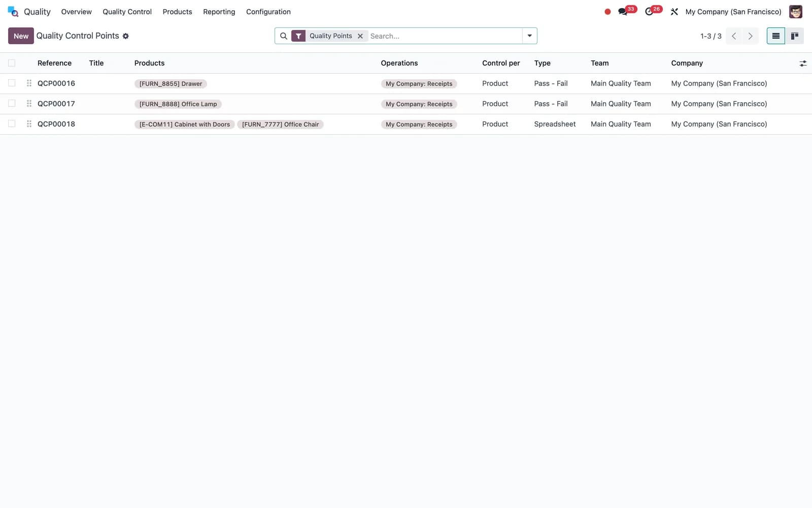Viewport: 812px width, 508px height.
Task: Click the drag handle for QCP00017
Action: (29, 104)
